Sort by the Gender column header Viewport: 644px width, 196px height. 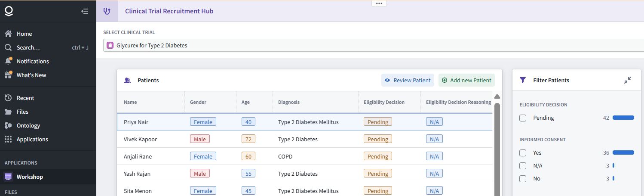tap(211, 102)
